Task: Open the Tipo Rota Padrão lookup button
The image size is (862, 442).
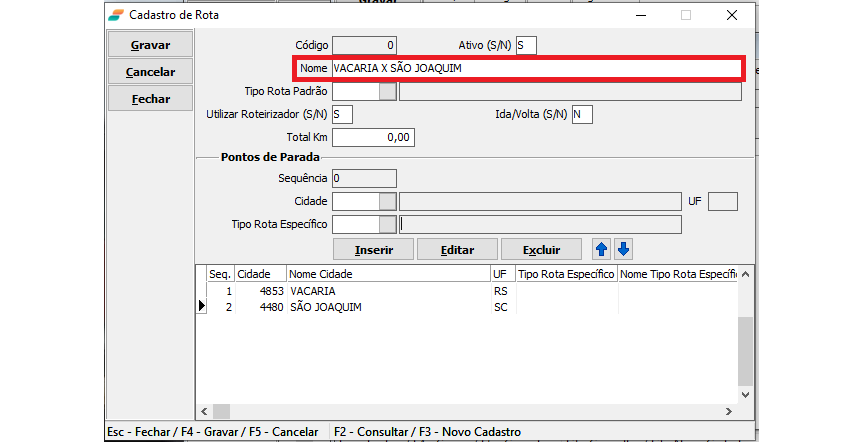Action: click(x=388, y=92)
